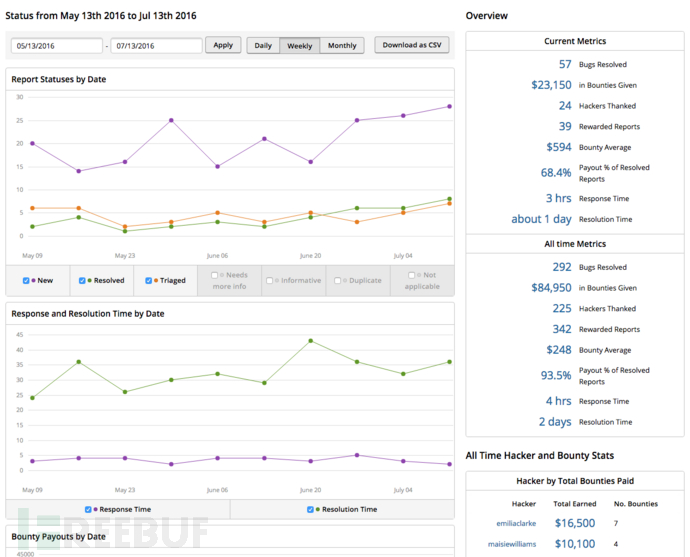Switch to the Daily view
Image resolution: width=690 pixels, height=557 pixels.
(x=263, y=46)
